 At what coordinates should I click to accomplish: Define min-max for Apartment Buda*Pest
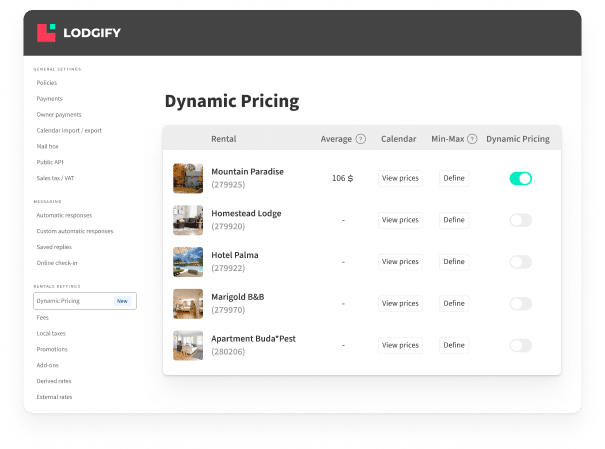coord(454,345)
